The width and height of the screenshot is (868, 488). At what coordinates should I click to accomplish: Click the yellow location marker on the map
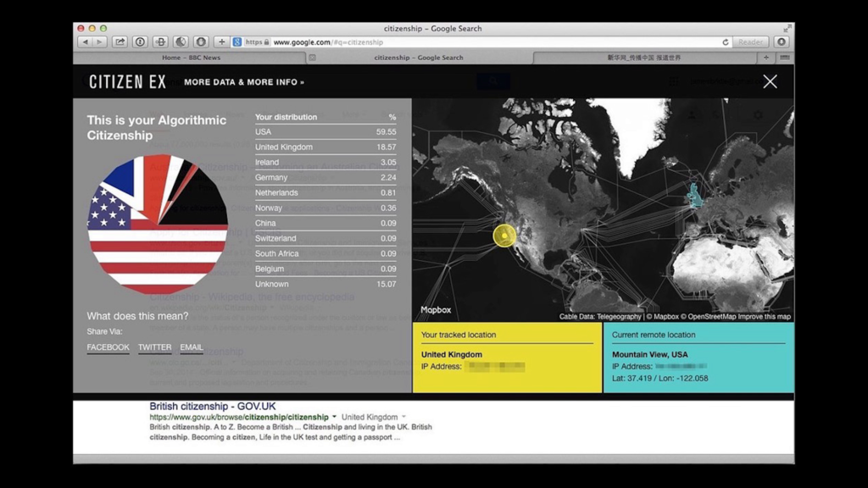tap(504, 236)
